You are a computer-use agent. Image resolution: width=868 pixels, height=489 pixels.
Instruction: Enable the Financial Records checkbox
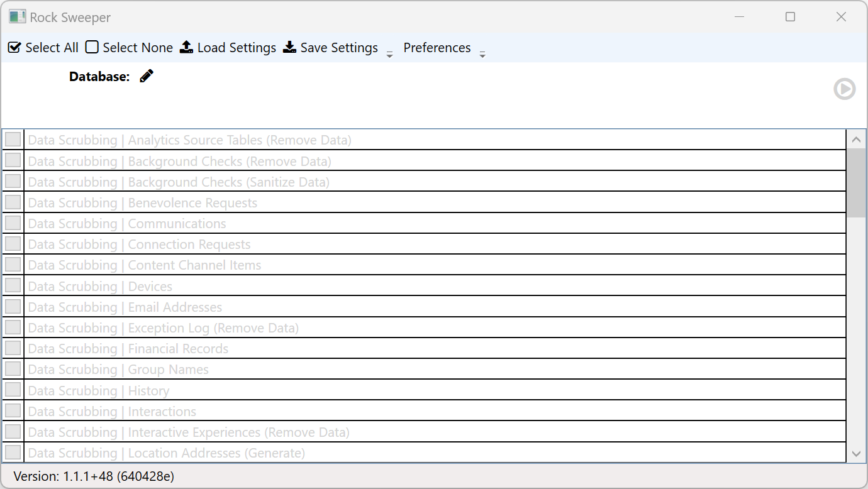click(13, 348)
